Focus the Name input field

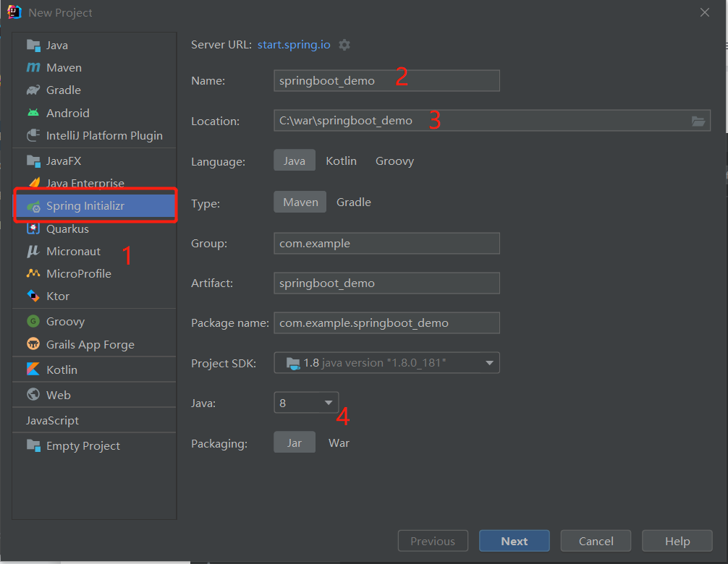point(386,81)
